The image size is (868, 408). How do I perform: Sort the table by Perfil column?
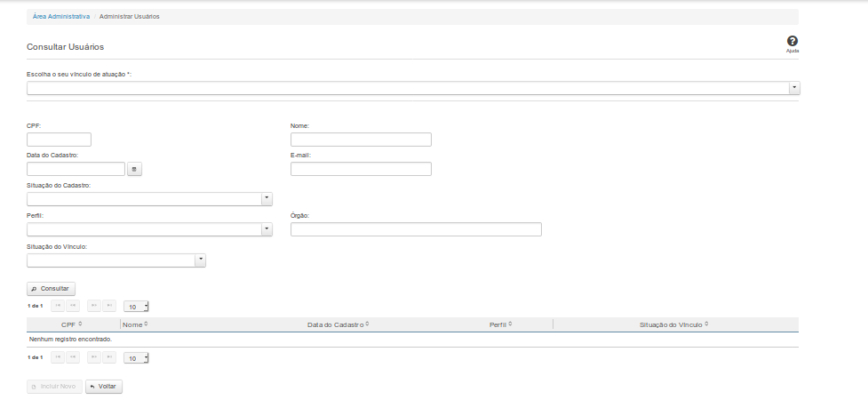500,324
